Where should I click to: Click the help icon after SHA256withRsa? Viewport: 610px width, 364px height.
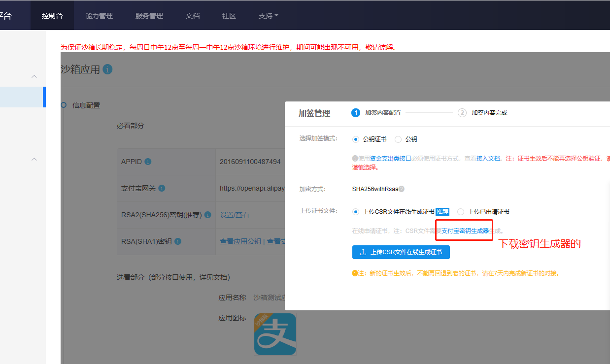pos(401,189)
